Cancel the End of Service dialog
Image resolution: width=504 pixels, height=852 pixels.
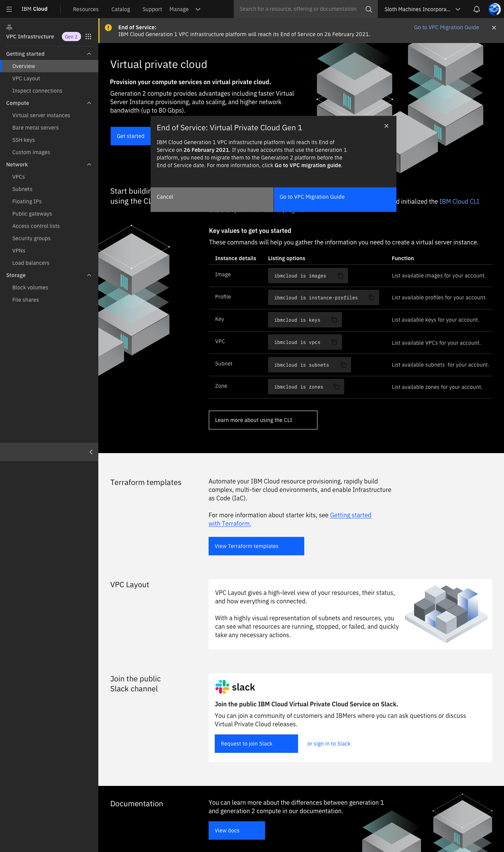tap(212, 199)
